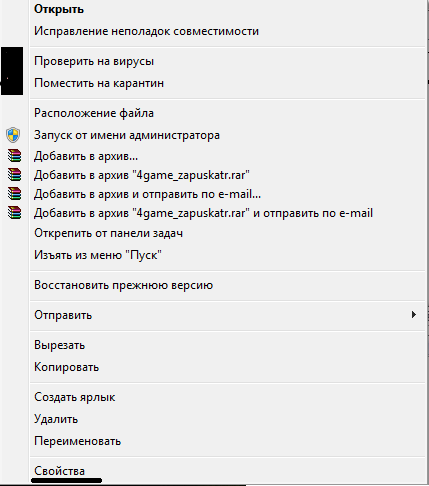This screenshot has height=486, width=429.
Task: Click WinRAR icon next to "4game_zapuskatr.rar" entry
Action: pyautogui.click(x=14, y=175)
